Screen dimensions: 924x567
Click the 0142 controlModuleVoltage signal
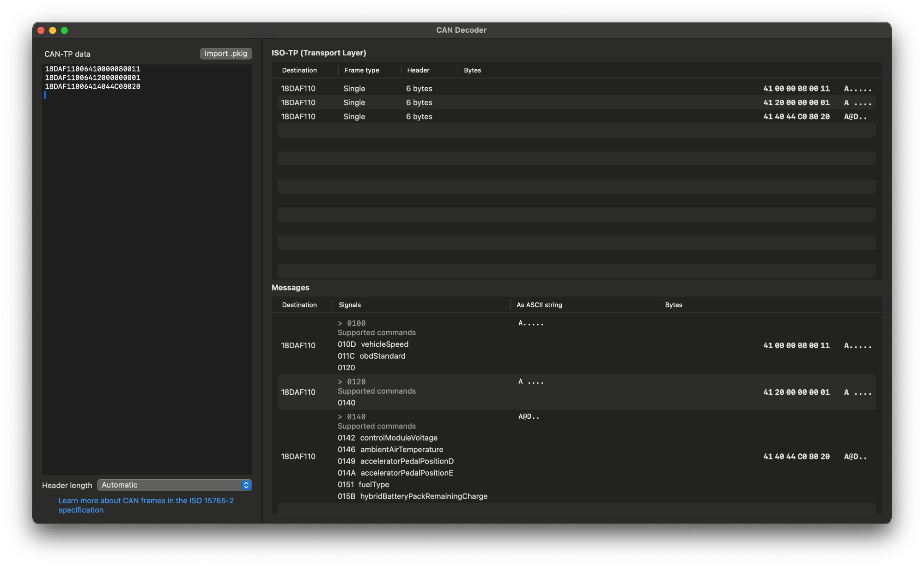click(388, 438)
